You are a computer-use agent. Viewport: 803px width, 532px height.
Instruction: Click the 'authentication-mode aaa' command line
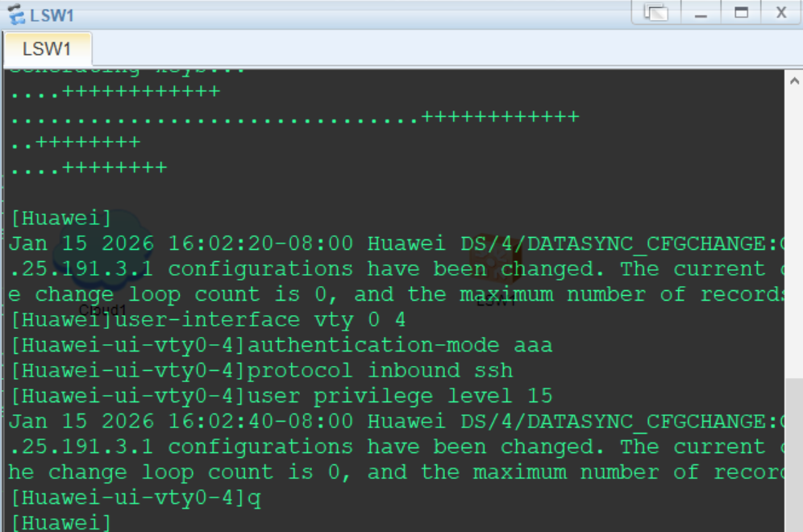[281, 346]
